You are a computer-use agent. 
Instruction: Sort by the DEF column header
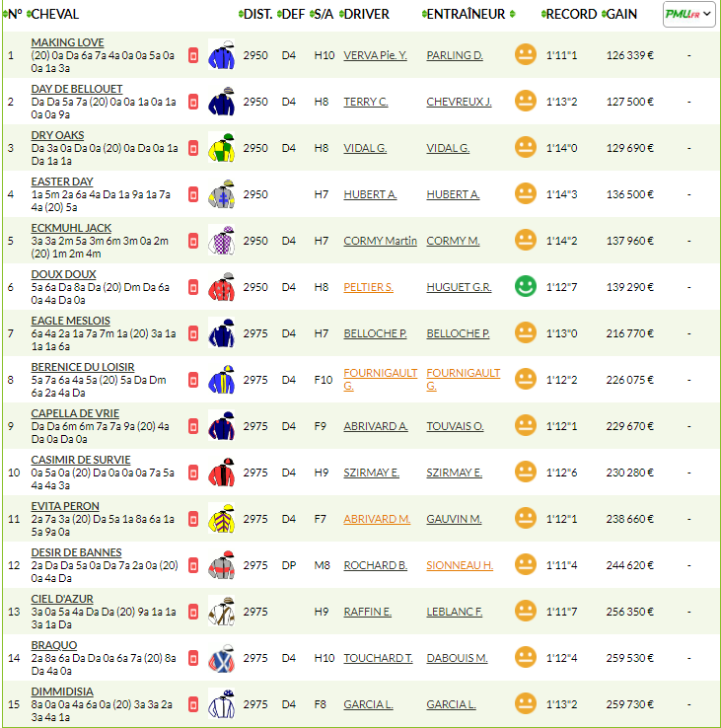[x=291, y=15]
